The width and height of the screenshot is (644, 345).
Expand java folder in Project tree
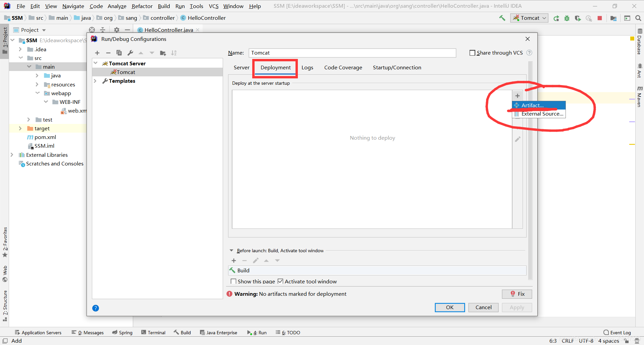(37, 75)
